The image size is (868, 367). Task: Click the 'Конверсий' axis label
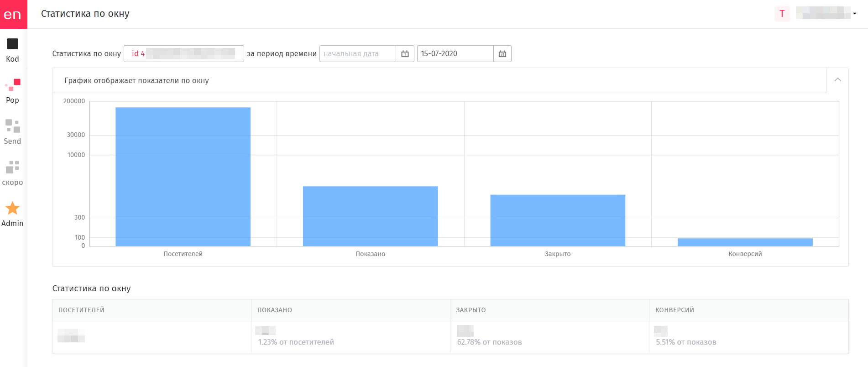pyautogui.click(x=745, y=254)
